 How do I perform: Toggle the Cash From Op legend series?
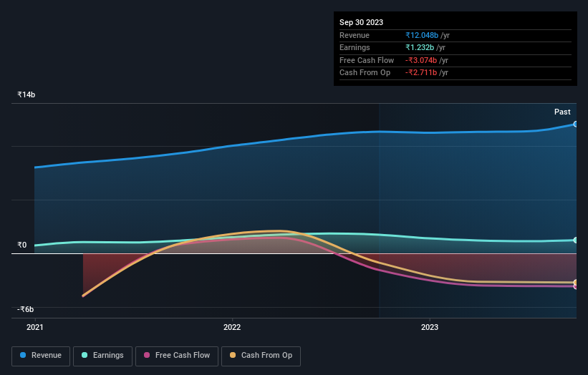(x=261, y=356)
